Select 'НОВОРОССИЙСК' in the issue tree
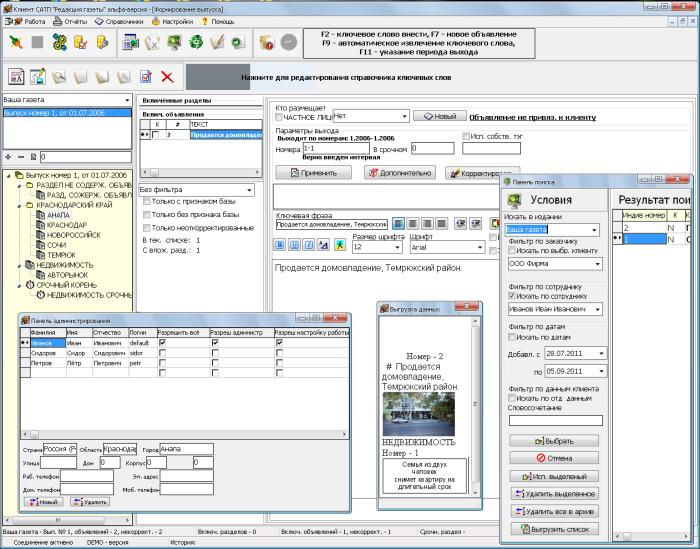Screen dimensions: 700x549 point(72,235)
